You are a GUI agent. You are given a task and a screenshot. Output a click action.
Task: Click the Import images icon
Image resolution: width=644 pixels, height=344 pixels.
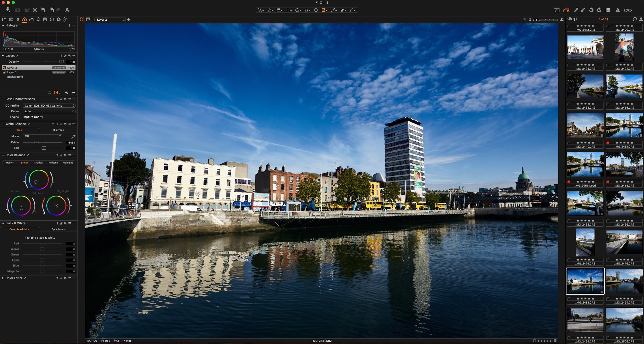[x=8, y=10]
